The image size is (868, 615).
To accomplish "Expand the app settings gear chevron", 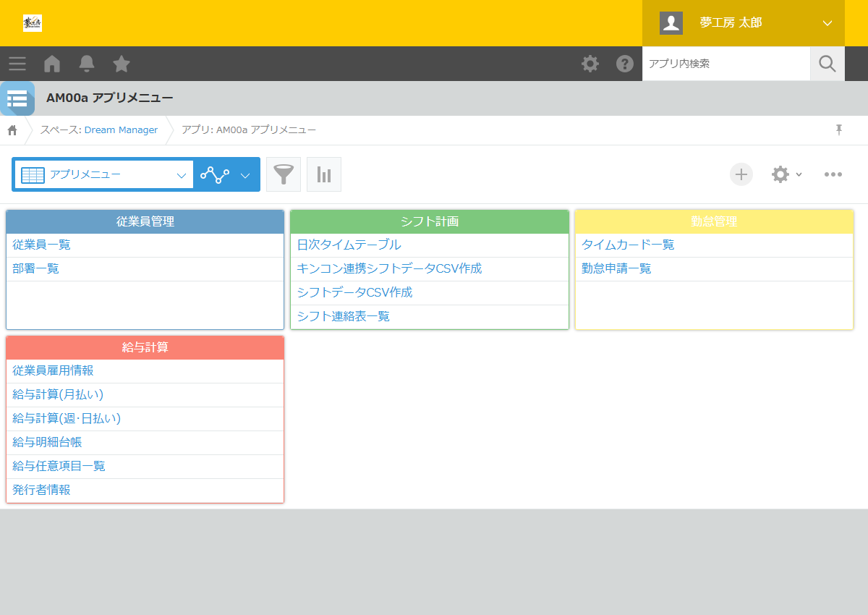I will pos(799,174).
